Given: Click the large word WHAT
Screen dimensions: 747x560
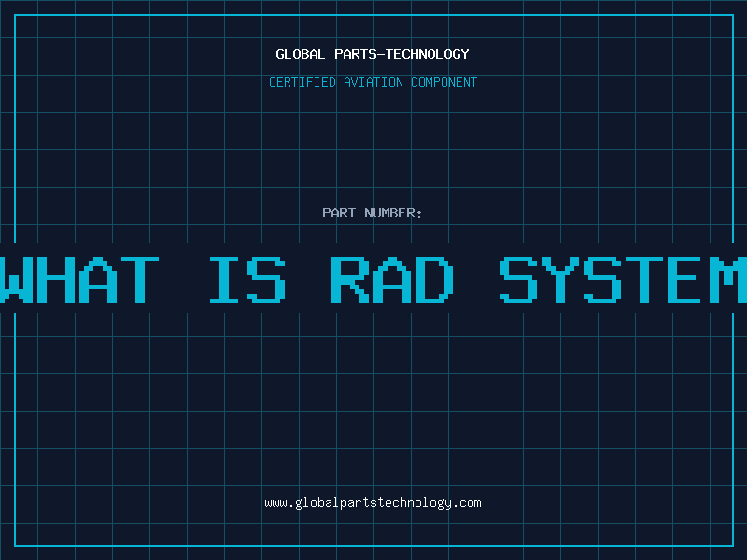Looking at the screenshot, I should tap(79, 279).
